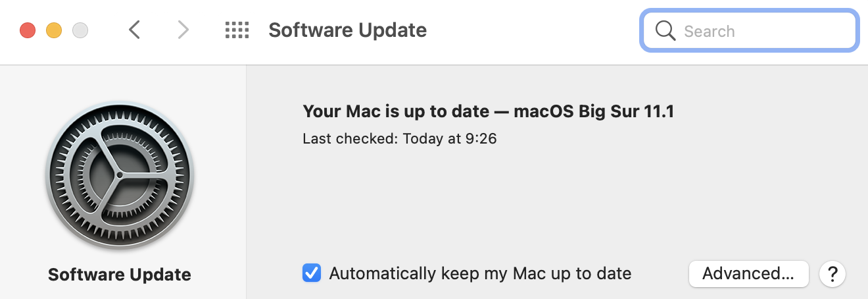
Task: Show all preferences via grid icon
Action: pos(237,30)
